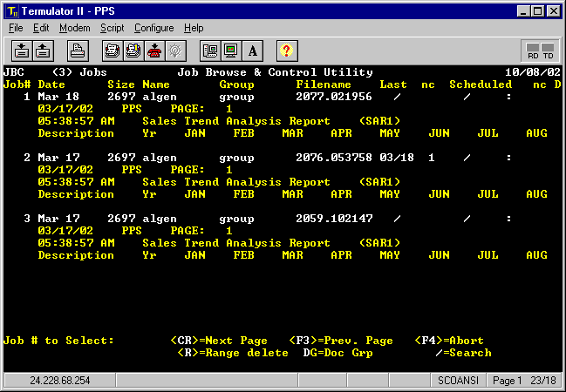Image resolution: width=566 pixels, height=392 pixels.
Task: Click the SCOANSI emulation status bar field
Action: coord(458,381)
